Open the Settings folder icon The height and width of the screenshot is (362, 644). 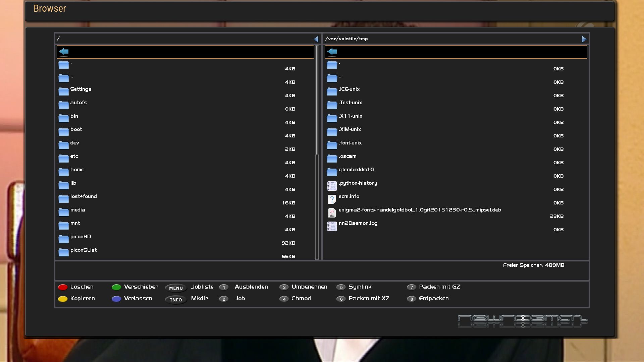[63, 92]
